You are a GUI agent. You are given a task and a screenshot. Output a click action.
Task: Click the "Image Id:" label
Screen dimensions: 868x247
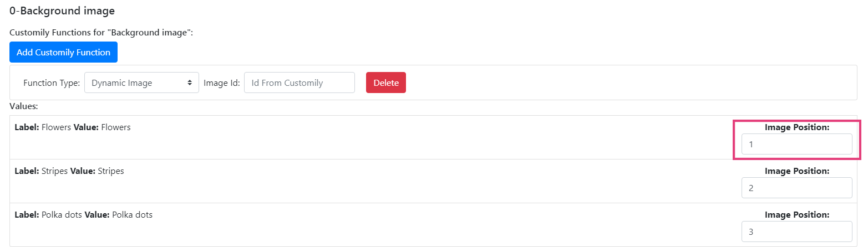pyautogui.click(x=221, y=83)
